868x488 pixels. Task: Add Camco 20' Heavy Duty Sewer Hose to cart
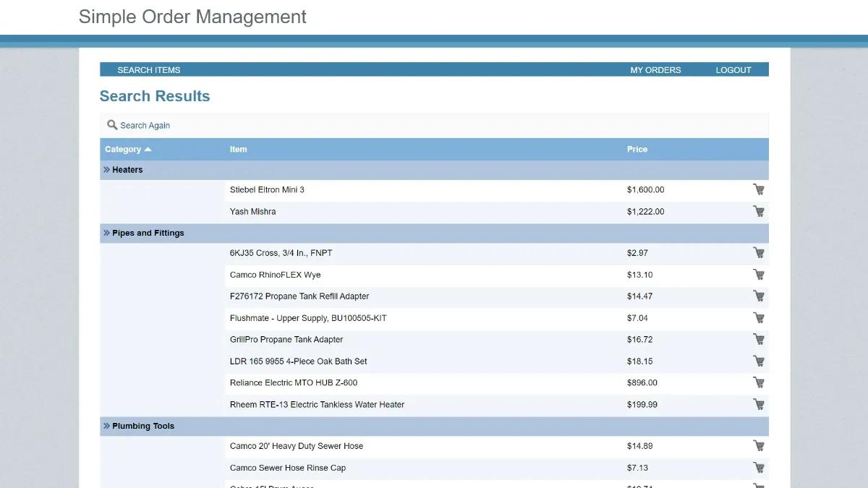pos(758,446)
